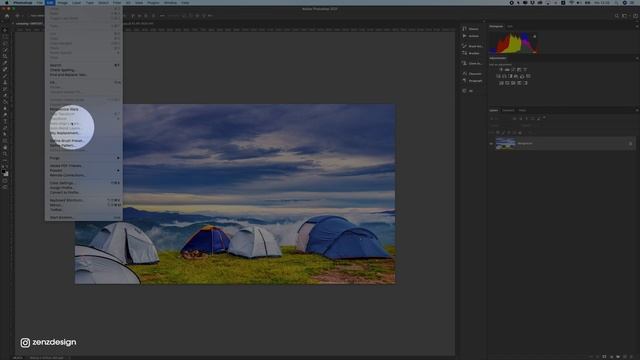This screenshot has width=640, height=360.
Task: Choose Keyboard Shortcuts in Edit menu
Action: 84,200
